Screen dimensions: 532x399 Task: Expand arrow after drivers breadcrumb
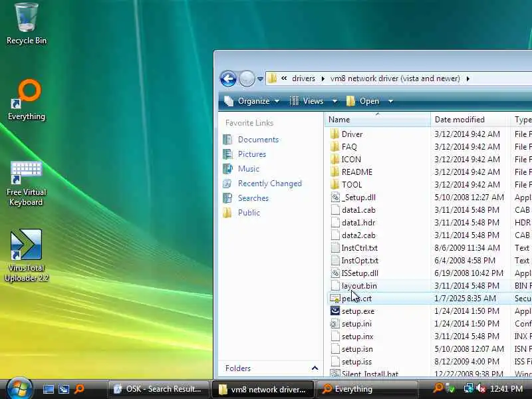coord(323,78)
